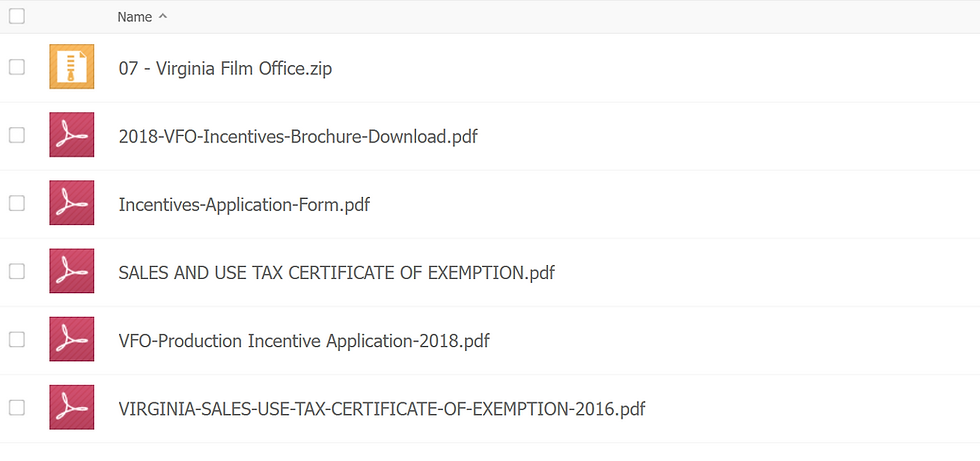Open VIRGINIA-SALES-USE-TAX-CERTIFICATE-OF-EXEMPTION-2016.pdf file name
The height and width of the screenshot is (461, 980).
pos(382,409)
